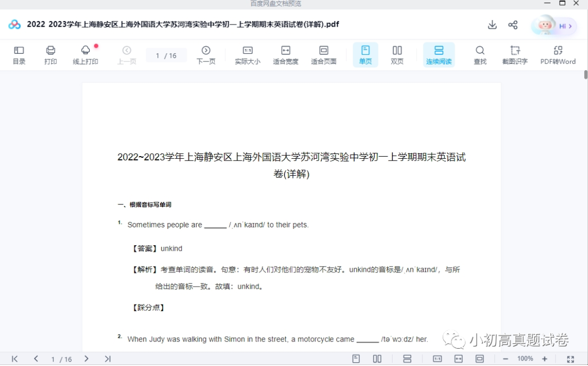Image resolution: width=588 pixels, height=366 pixels.
Task: Switch to 双页 double page mode
Action: coord(397,55)
